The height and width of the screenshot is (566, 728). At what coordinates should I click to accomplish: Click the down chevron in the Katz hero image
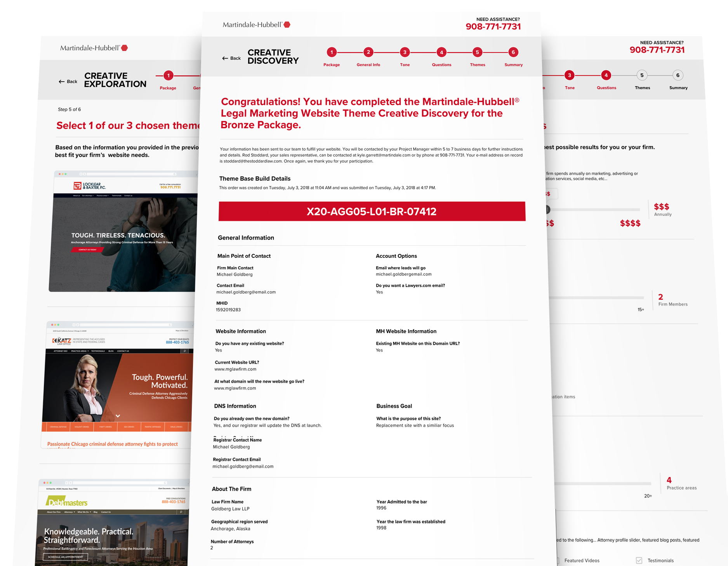[x=118, y=416]
